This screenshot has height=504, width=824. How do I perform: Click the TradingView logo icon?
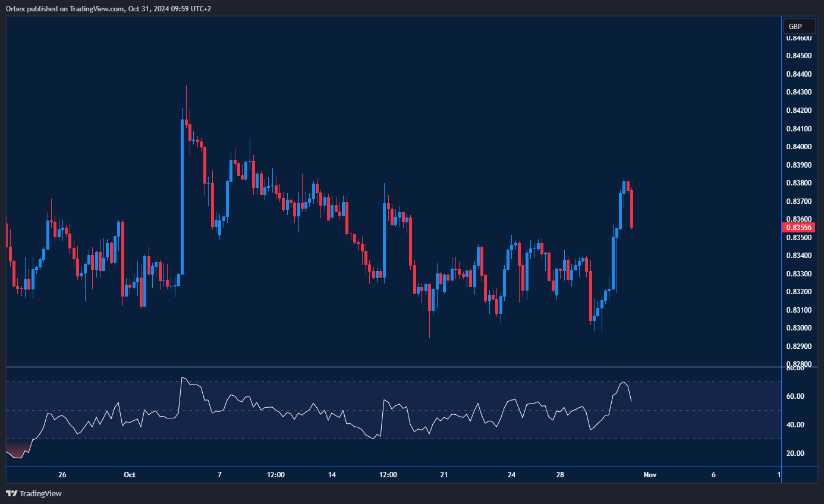point(11,493)
